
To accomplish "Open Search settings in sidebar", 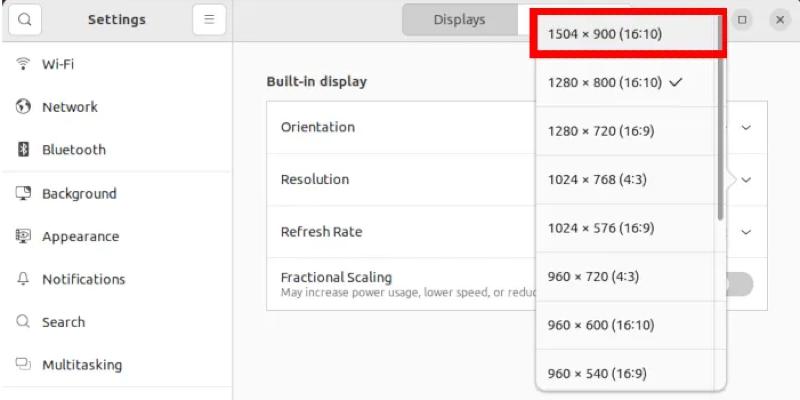I will click(63, 322).
